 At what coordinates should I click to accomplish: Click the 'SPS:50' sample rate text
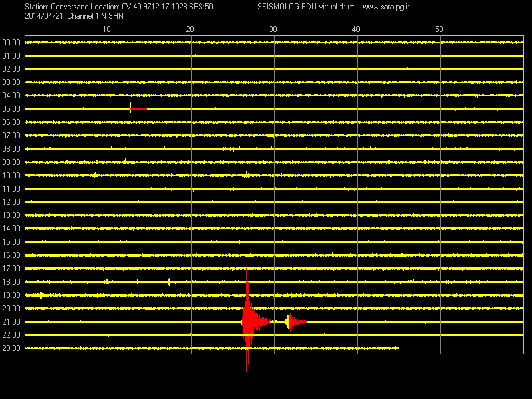(201, 7)
